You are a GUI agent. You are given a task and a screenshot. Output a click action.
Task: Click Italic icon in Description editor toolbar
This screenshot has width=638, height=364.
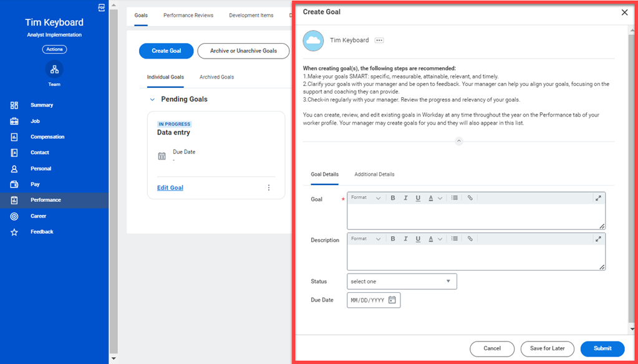pyautogui.click(x=405, y=239)
